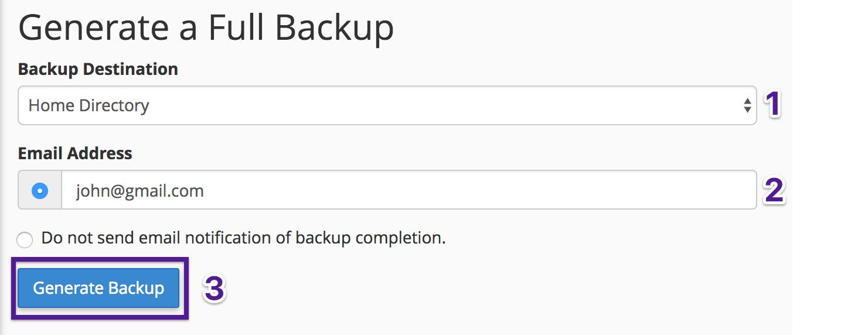Click the blank middle area of the destination dropdown
The image size is (868, 336).
445,105
